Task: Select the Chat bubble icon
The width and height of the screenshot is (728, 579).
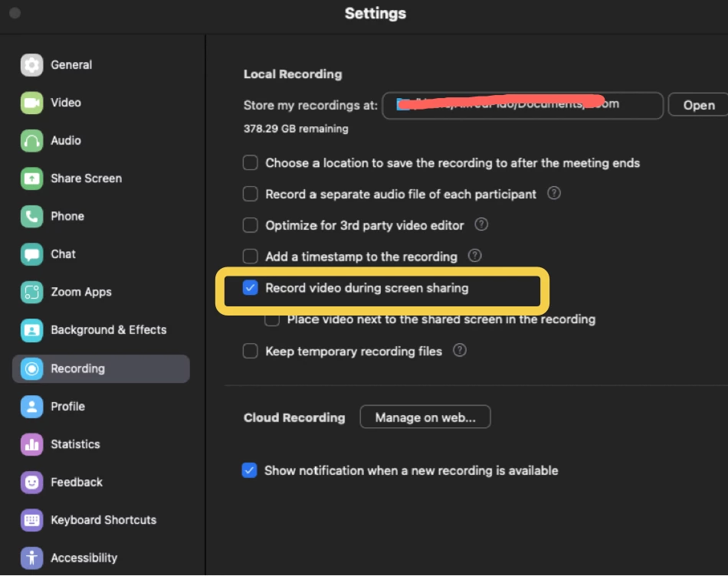Action: coord(31,254)
